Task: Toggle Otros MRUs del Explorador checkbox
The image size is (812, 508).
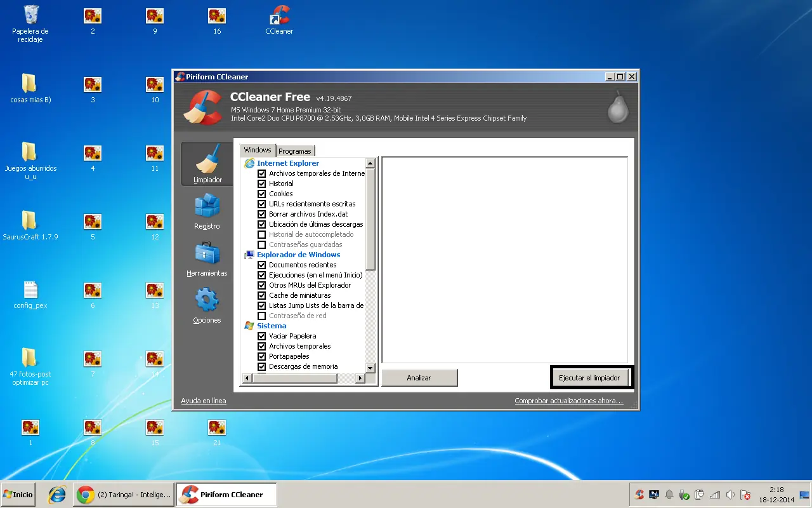Action: (x=262, y=285)
